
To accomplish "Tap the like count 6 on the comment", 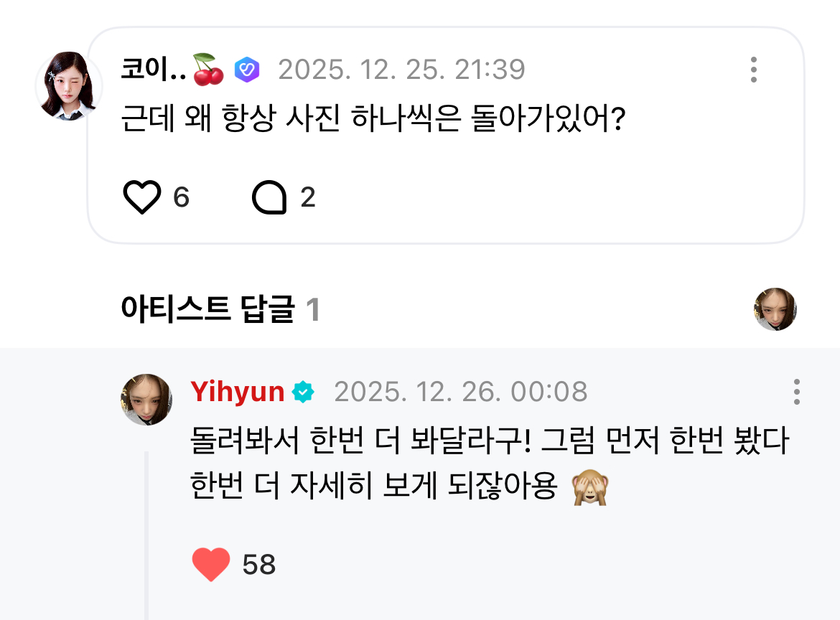I will click(x=181, y=197).
